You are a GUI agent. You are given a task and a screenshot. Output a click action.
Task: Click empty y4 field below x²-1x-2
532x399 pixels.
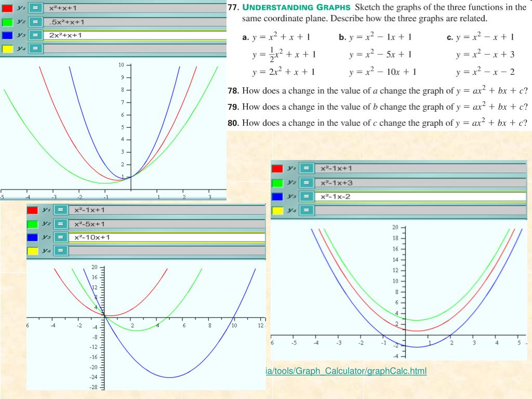click(420, 210)
